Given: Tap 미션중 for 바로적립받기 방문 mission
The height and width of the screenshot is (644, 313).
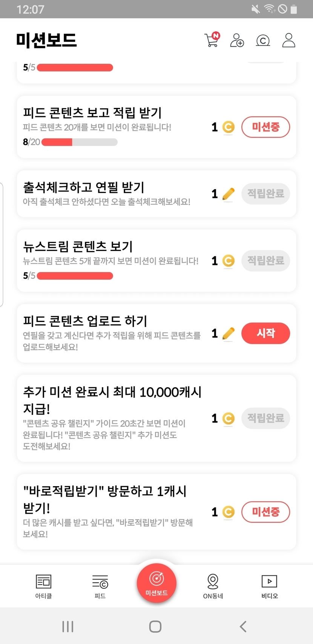Looking at the screenshot, I should pyautogui.click(x=265, y=512).
